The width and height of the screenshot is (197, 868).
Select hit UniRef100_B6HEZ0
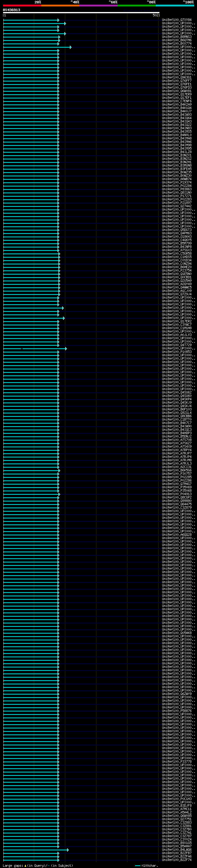point(177,267)
